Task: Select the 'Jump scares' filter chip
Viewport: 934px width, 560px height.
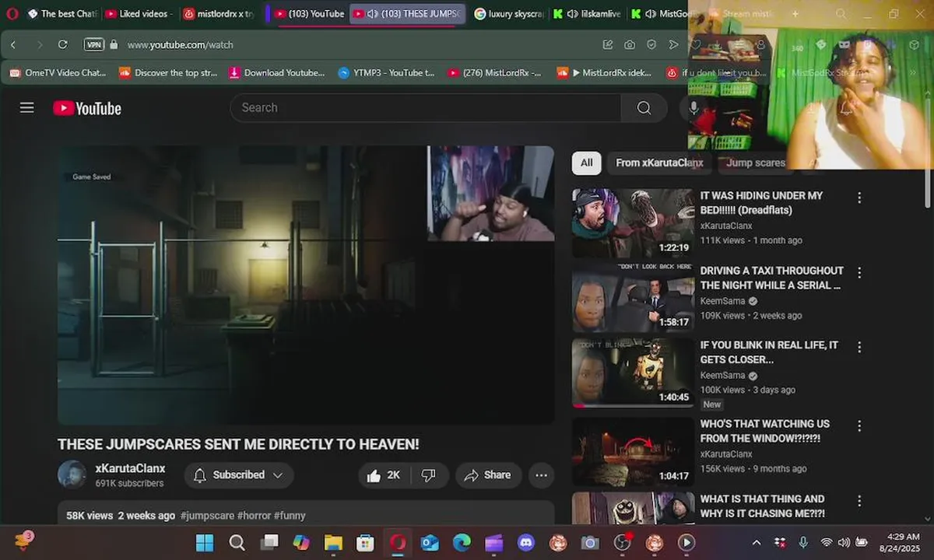Action: 756,163
